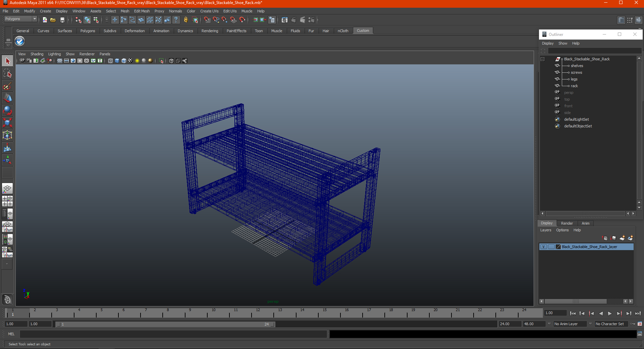
Task: Click the Snap to grids magnet icon
Action: point(207,20)
